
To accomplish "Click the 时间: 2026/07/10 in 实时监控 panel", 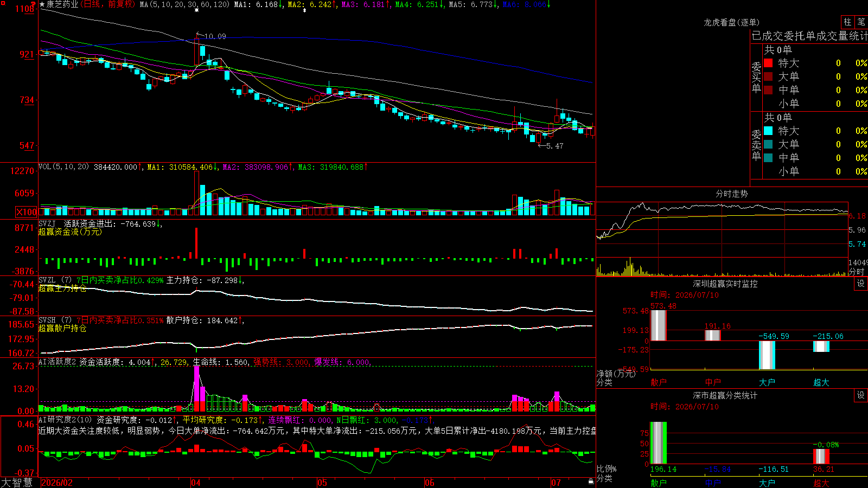I will point(685,295).
